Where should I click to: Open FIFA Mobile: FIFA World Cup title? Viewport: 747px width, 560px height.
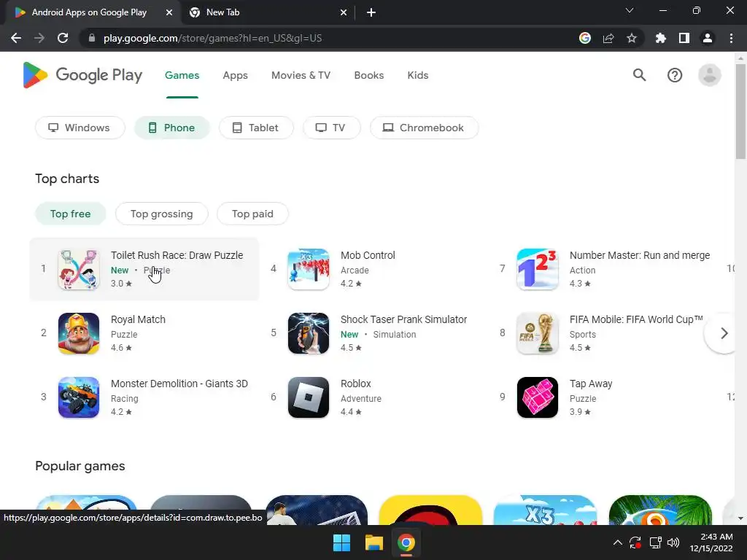coord(636,319)
